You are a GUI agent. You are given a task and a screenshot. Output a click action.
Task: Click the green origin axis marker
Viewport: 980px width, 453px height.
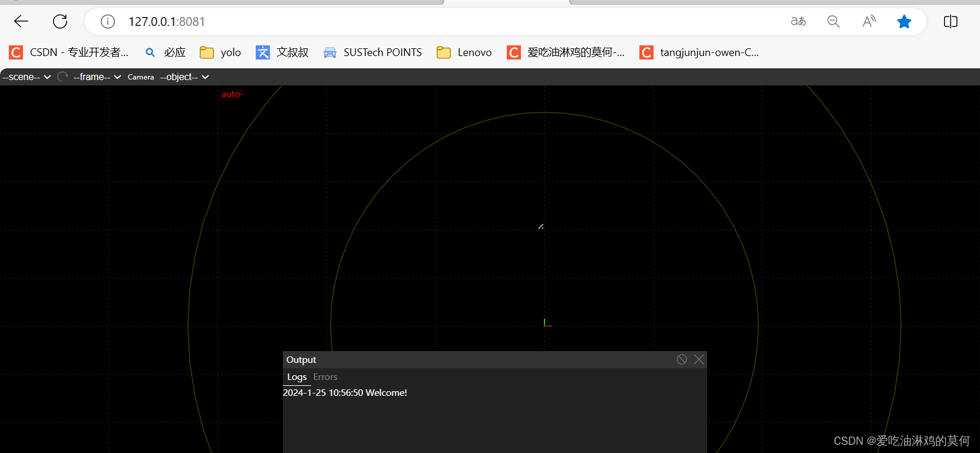coord(547,322)
